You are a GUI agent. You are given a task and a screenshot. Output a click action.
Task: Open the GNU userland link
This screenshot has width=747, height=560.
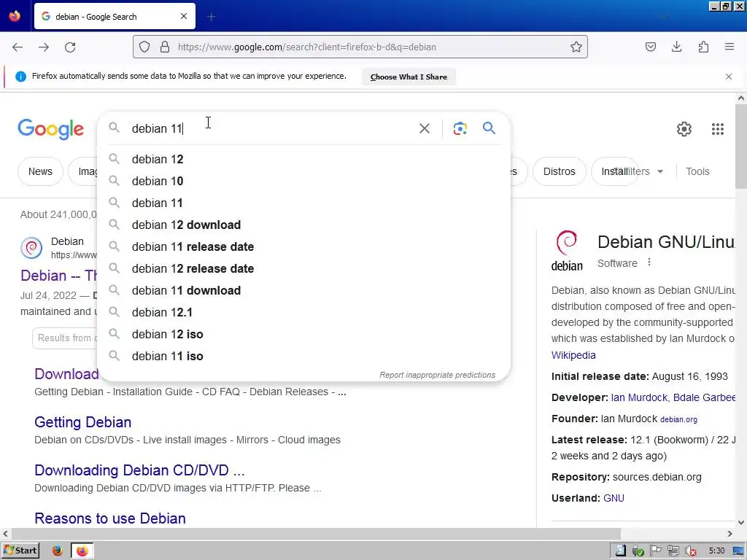614,498
